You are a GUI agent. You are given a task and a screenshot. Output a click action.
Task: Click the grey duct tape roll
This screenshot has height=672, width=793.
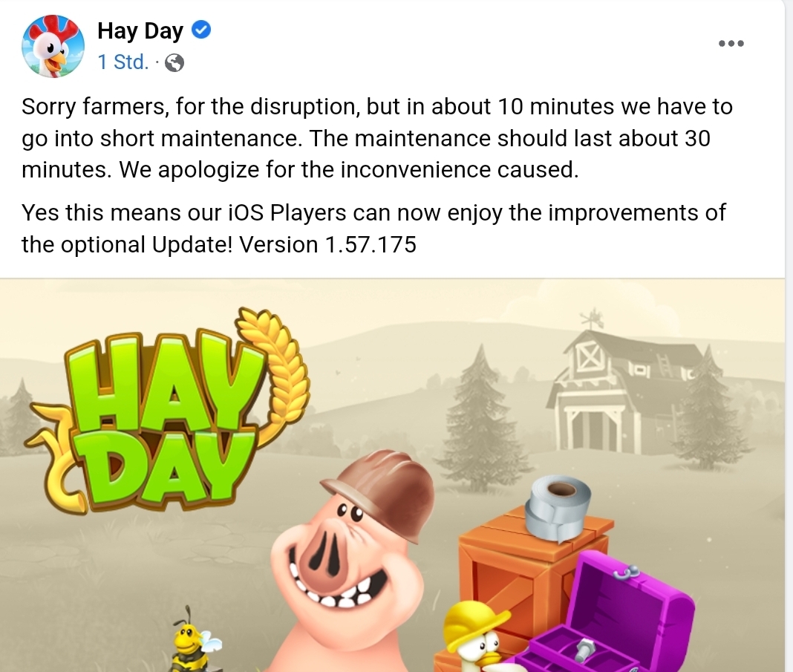pyautogui.click(x=558, y=507)
